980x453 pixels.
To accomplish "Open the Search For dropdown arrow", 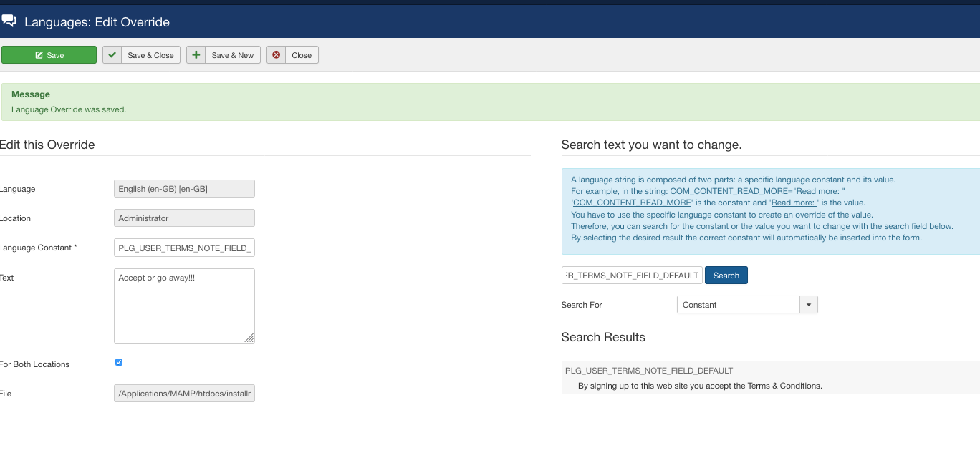I will 809,305.
